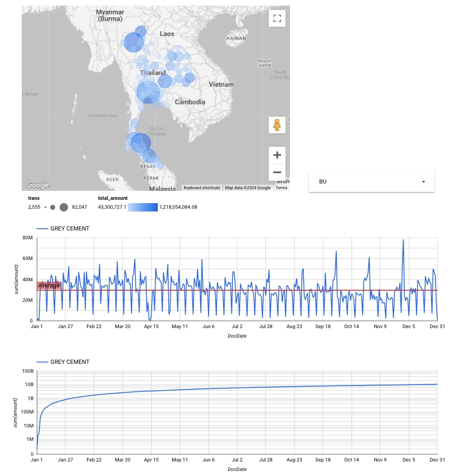Viewport: 460px width, 476px height.
Task: Open the BU filter dropdown
Action: pos(371,181)
